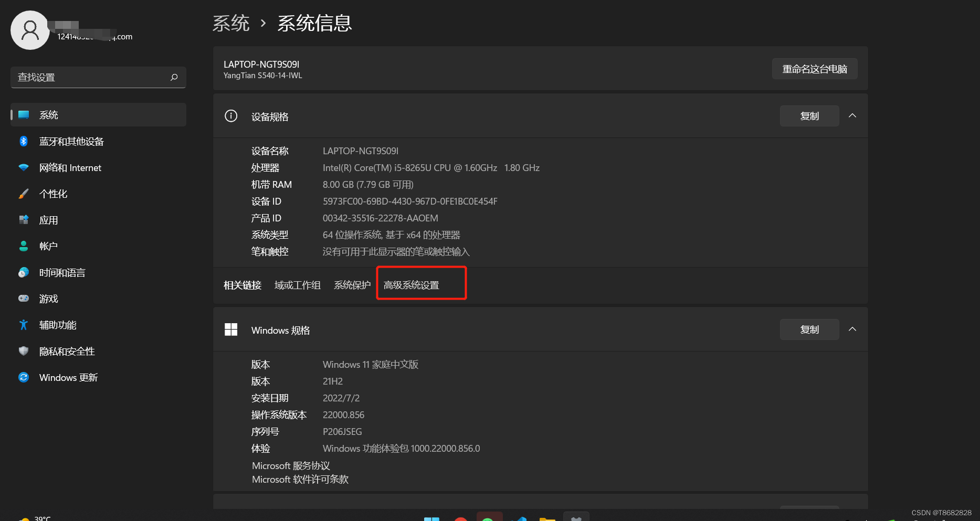The image size is (980, 521).
Task: Collapse the Device specifications (设备规格) section with its chevron
Action: [852, 116]
